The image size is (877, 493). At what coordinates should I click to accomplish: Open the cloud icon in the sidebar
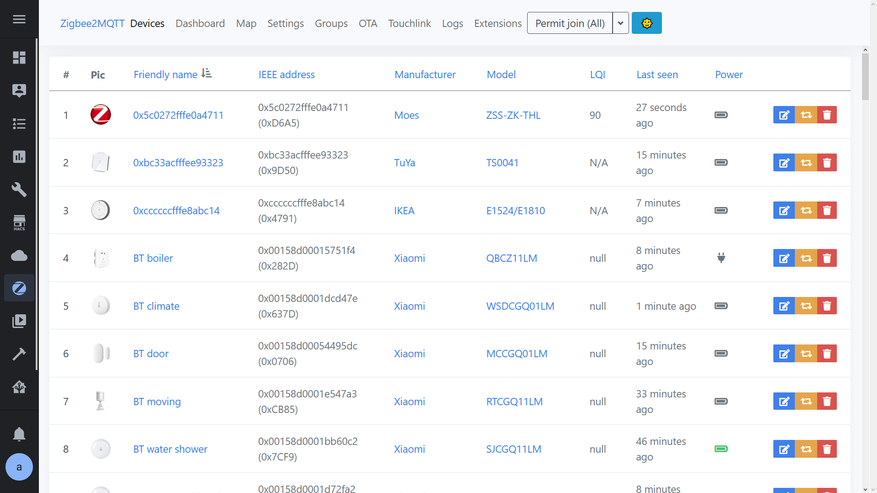pos(19,256)
